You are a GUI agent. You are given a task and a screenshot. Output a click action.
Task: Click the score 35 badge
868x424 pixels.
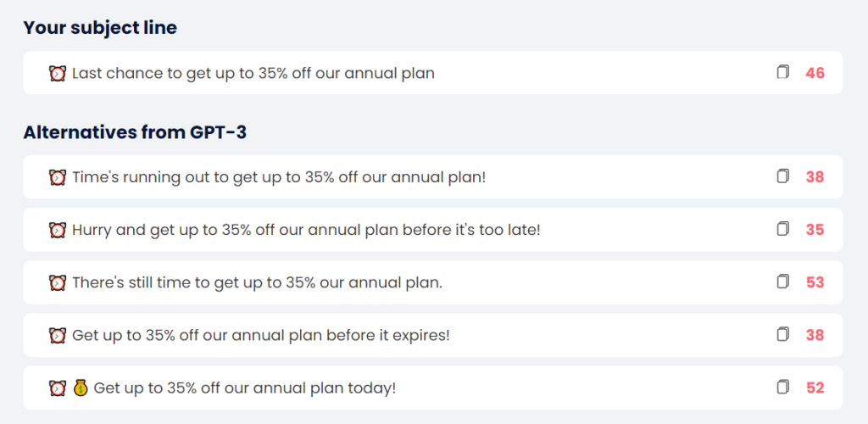(x=815, y=230)
